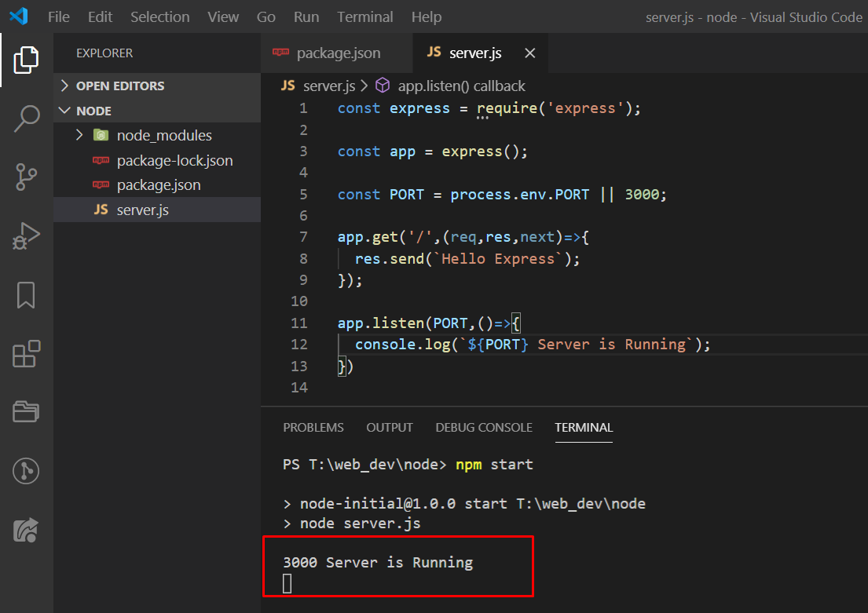The height and width of the screenshot is (613, 868).
Task: Click the Extensions icon
Action: 26,353
